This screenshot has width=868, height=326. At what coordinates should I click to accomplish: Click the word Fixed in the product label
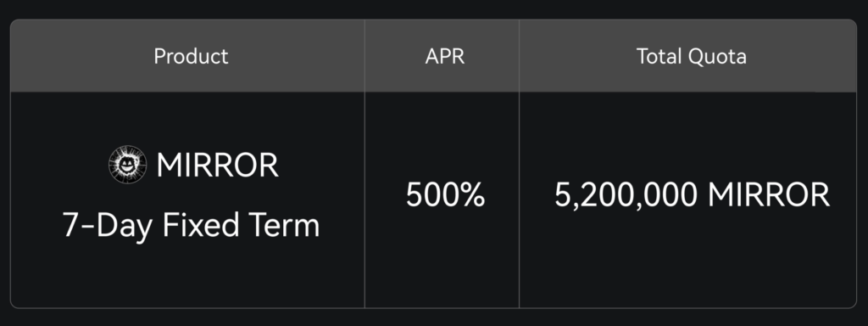click(x=200, y=225)
